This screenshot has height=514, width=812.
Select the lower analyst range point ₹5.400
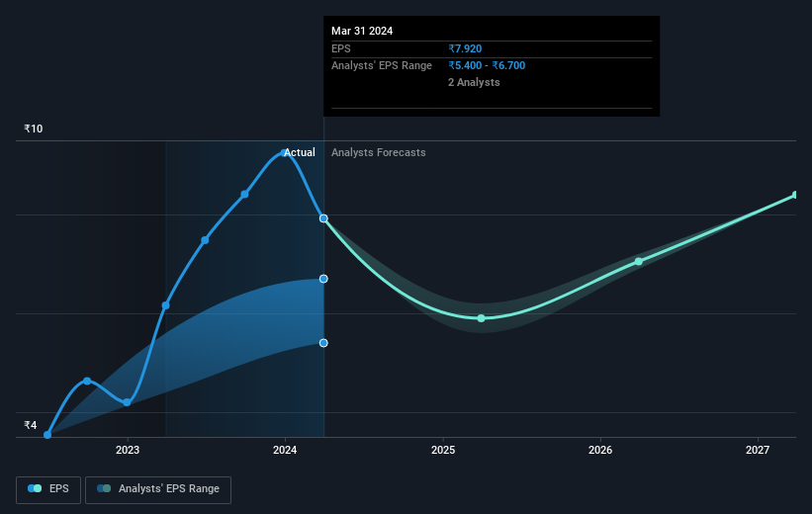323,343
